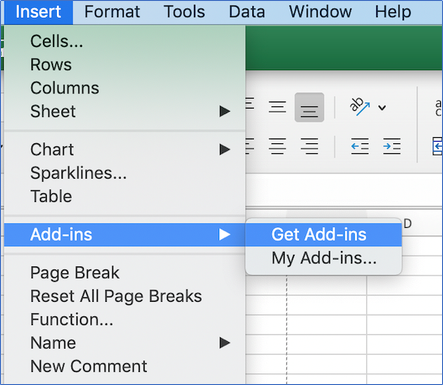Open the Tools menu
Image resolution: width=443 pixels, height=385 pixels.
(184, 12)
